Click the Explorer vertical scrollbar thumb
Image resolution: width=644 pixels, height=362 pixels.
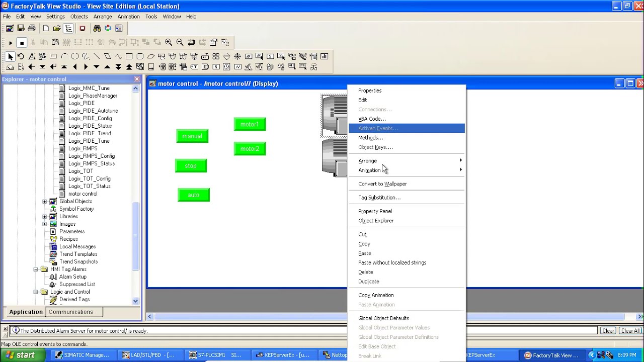coord(135,236)
